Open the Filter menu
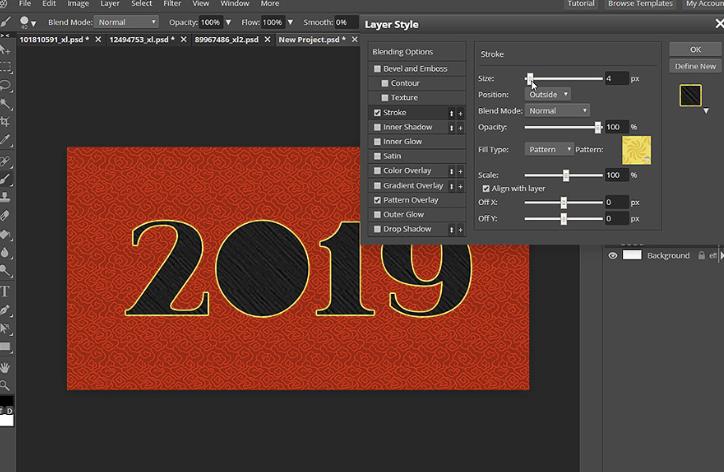Viewport: 724px width, 472px height. coord(172,4)
